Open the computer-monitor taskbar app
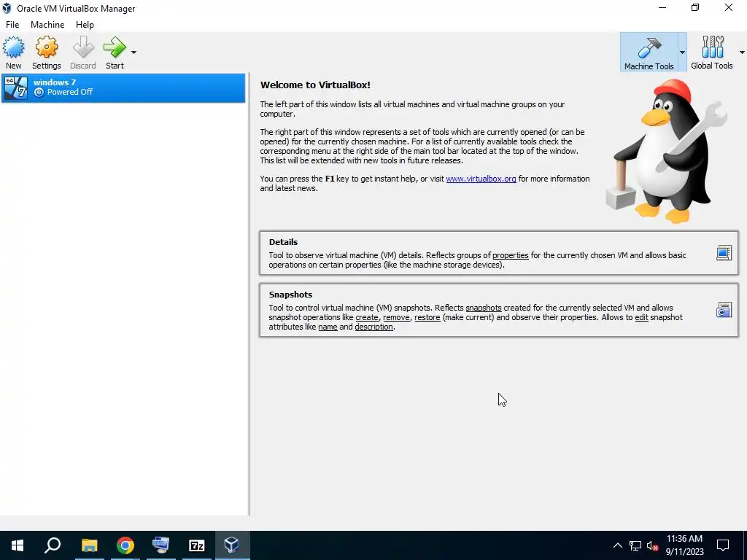Image resolution: width=747 pixels, height=560 pixels. pyautogui.click(x=160, y=545)
